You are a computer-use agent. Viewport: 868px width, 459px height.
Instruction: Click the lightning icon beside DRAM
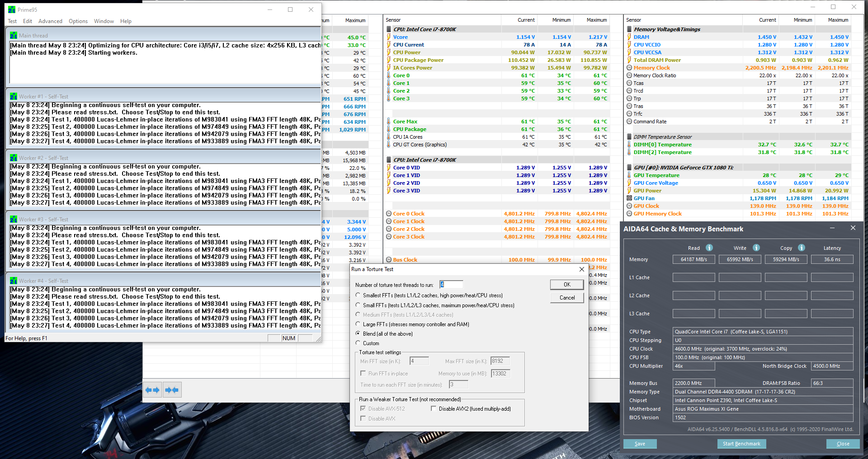click(629, 37)
